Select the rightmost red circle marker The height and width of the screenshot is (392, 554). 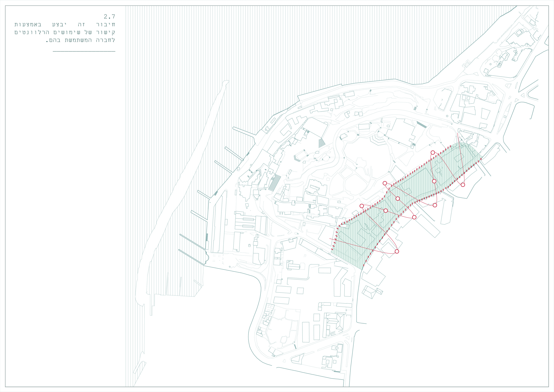coord(463,185)
